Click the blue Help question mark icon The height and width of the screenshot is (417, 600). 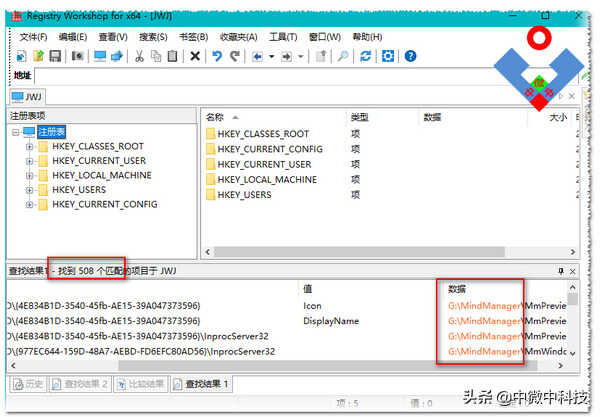click(410, 56)
